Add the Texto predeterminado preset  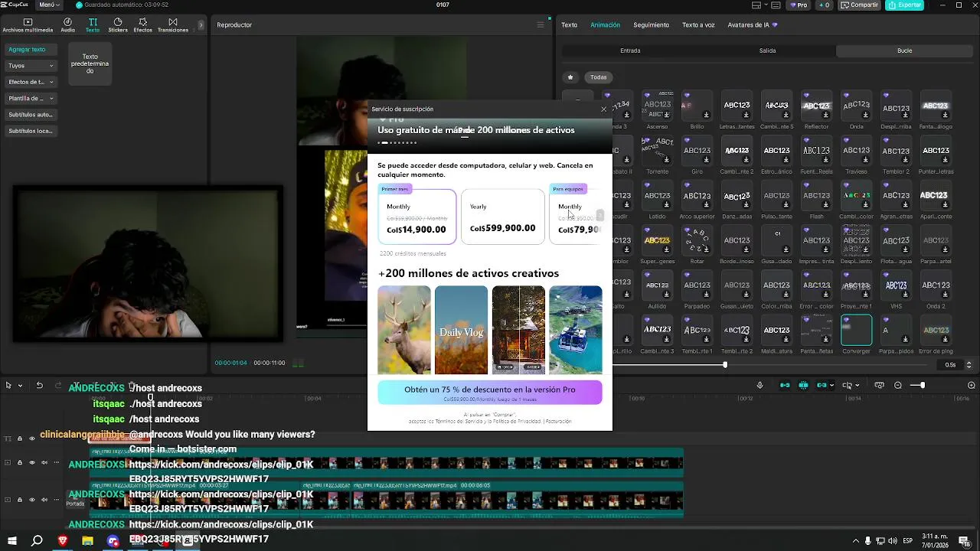90,64
